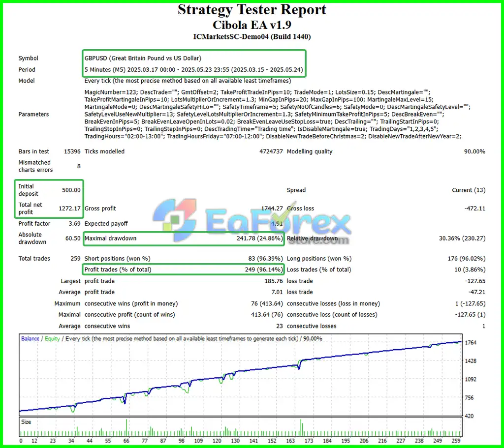Select the "500.00" deposit value
The width and height of the screenshot is (504, 448).
71,190
